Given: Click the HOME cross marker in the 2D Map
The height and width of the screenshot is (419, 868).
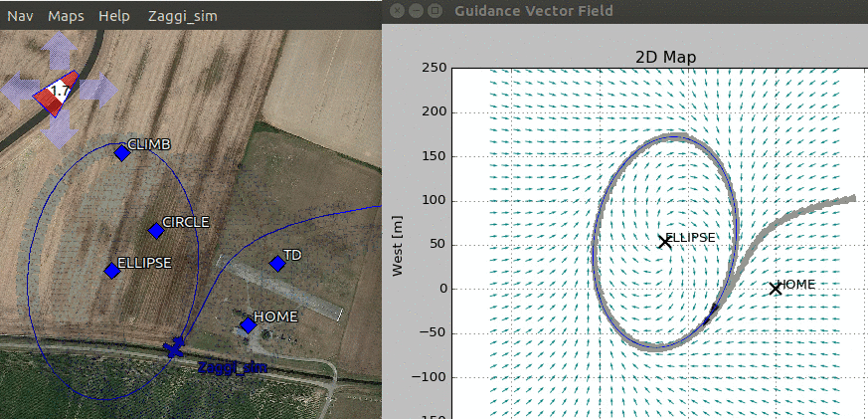Looking at the screenshot, I should 776,289.
